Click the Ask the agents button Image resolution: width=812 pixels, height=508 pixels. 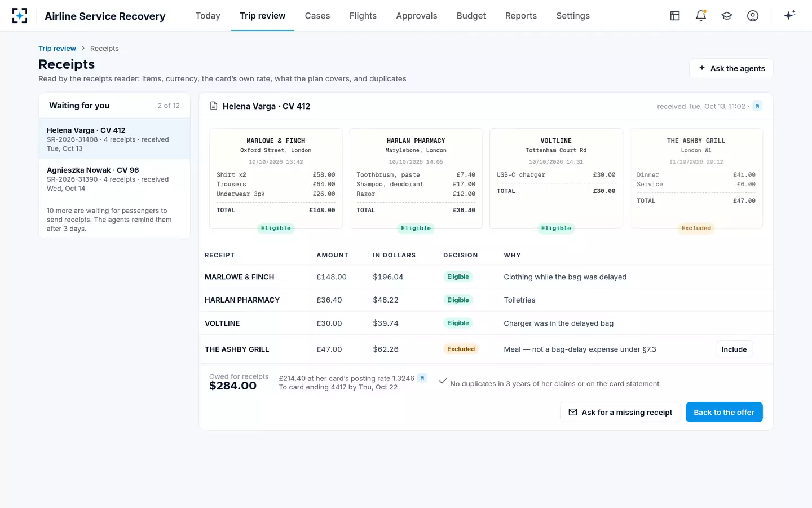[x=731, y=68]
